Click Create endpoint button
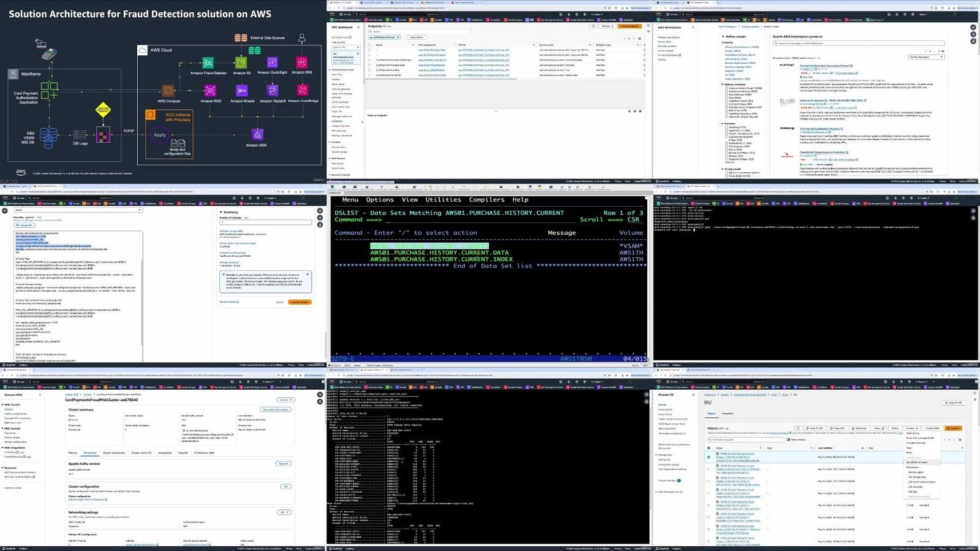 pos(630,26)
